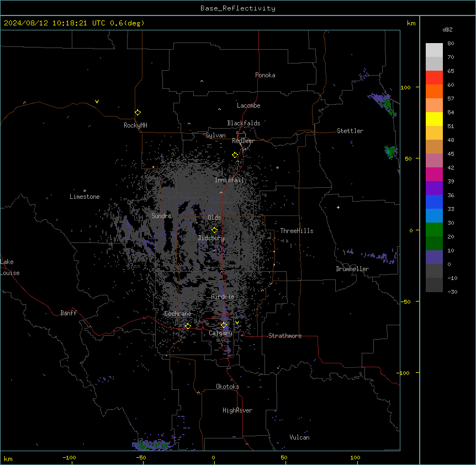The image size is (476, 465).
Task: Click the 0 tick on the bottom axis
Action: pos(213,458)
